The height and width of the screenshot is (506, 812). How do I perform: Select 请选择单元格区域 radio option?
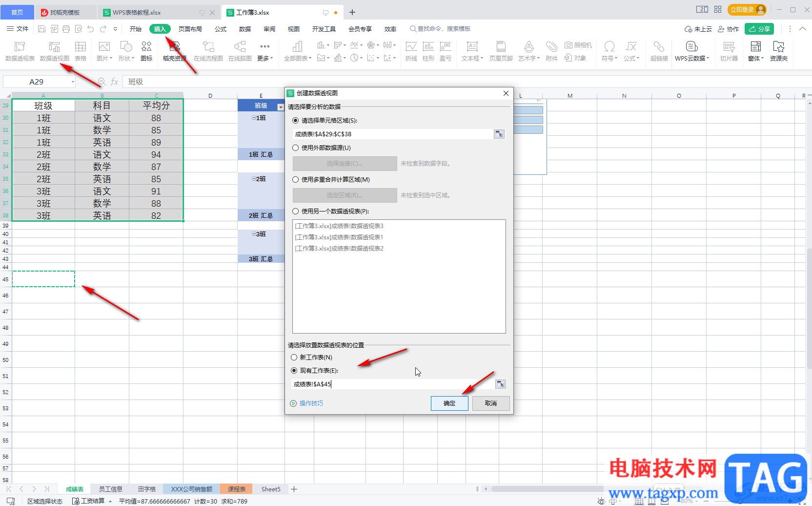(x=295, y=120)
